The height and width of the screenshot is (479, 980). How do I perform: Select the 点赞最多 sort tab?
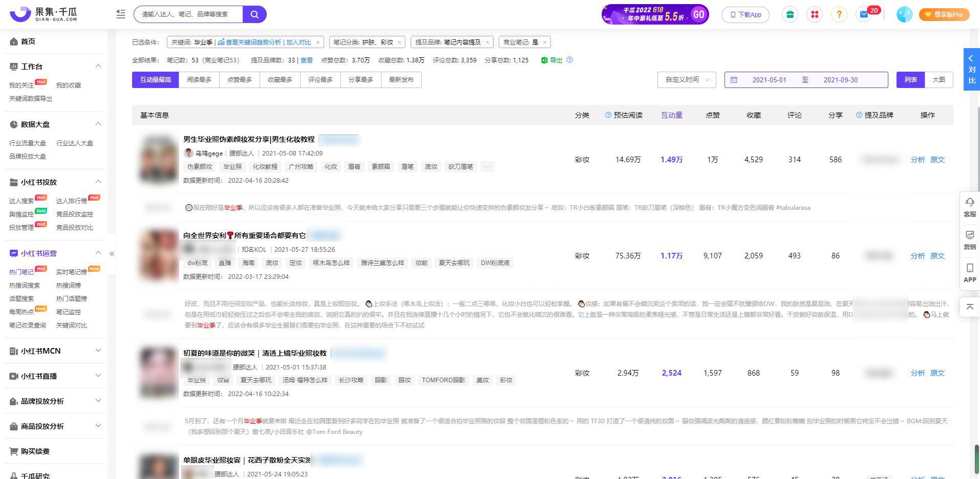click(x=240, y=80)
